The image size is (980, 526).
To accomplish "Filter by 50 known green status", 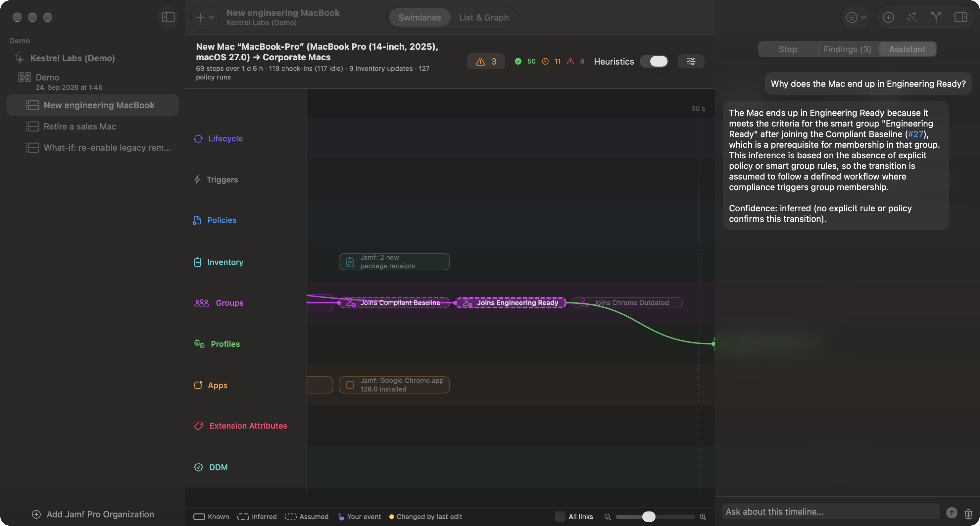I will click(x=525, y=61).
